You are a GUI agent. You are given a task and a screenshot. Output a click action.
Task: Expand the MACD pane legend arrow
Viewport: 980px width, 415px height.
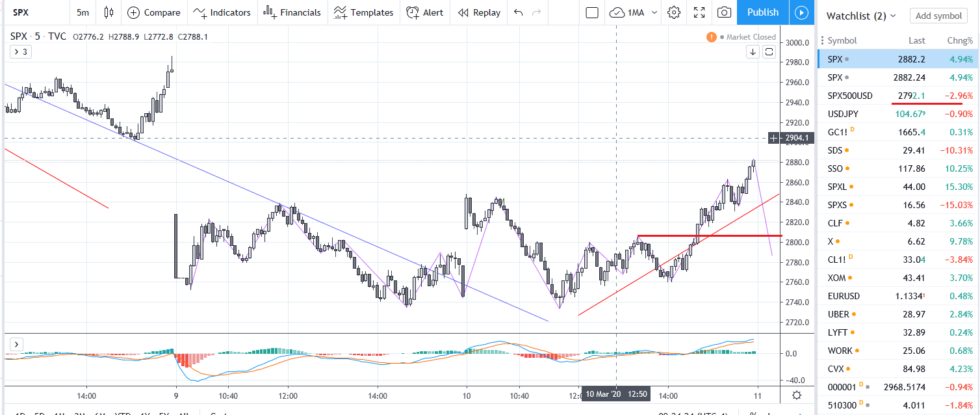pyautogui.click(x=16, y=344)
